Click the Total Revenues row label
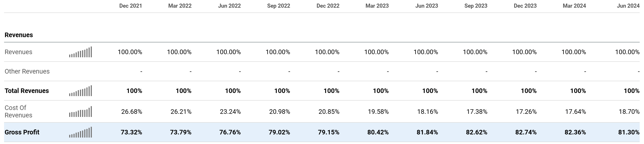The height and width of the screenshot is (144, 644). click(x=27, y=91)
